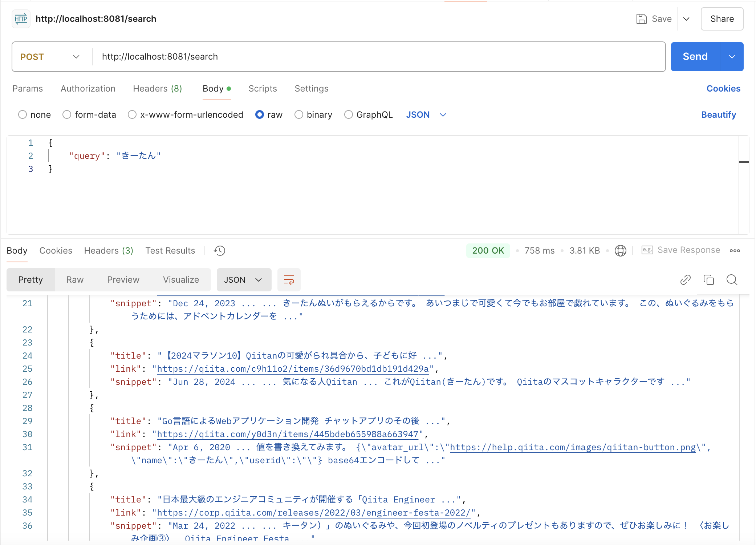
Task: Toggle line wrapping in response viewer
Action: 289,280
